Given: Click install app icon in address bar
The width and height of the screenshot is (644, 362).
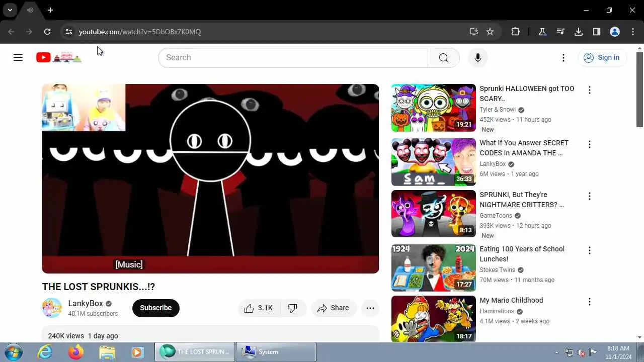Looking at the screenshot, I should pos(473,32).
